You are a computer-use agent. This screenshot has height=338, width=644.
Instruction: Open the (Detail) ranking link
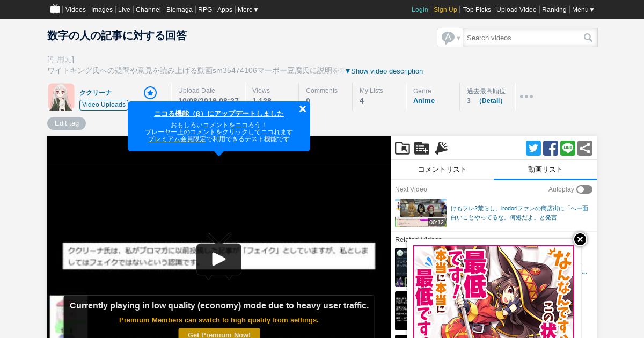491,101
